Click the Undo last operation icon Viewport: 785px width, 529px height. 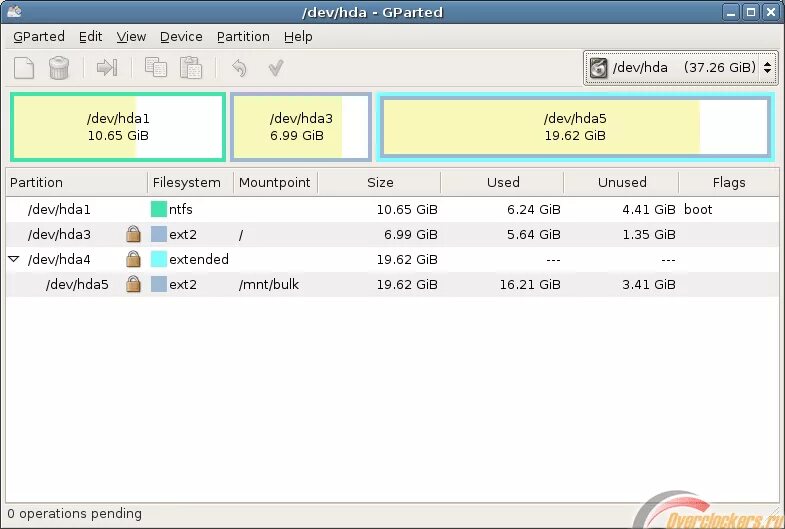239,68
